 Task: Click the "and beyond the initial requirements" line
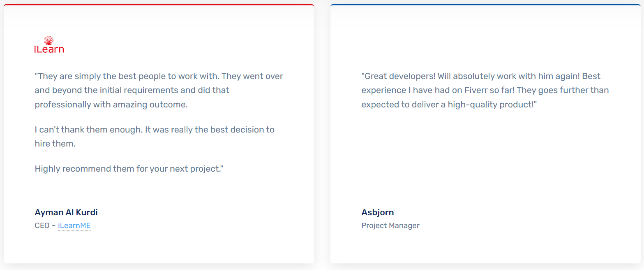[132, 90]
